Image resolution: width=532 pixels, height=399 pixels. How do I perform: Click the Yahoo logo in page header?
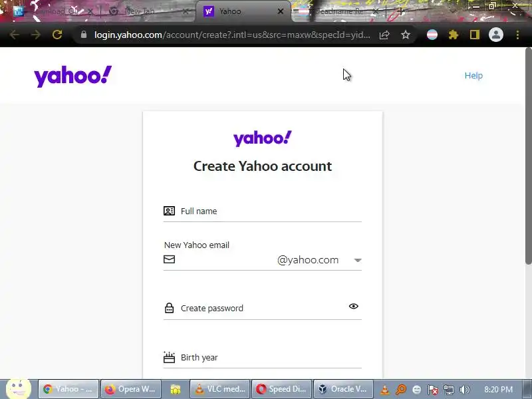72,76
